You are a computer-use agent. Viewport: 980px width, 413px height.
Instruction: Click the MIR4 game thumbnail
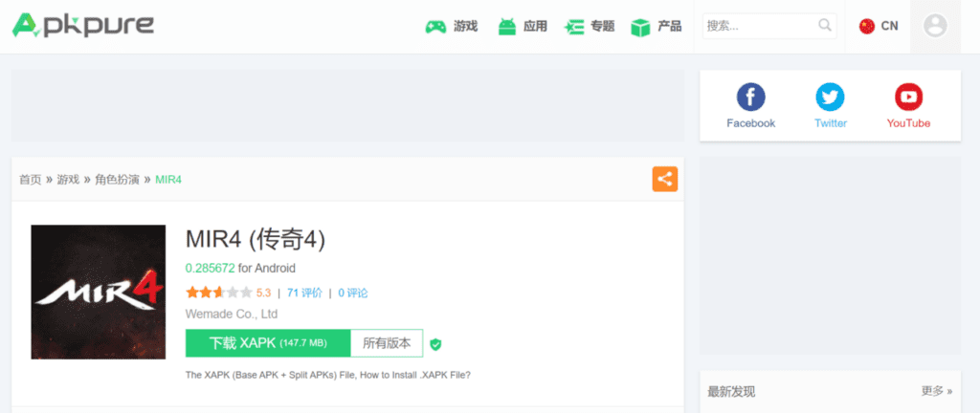tap(99, 292)
